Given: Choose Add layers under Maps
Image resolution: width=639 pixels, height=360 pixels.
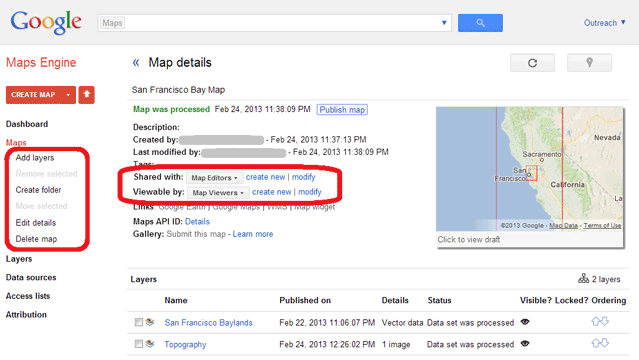Looking at the screenshot, I should (35, 158).
